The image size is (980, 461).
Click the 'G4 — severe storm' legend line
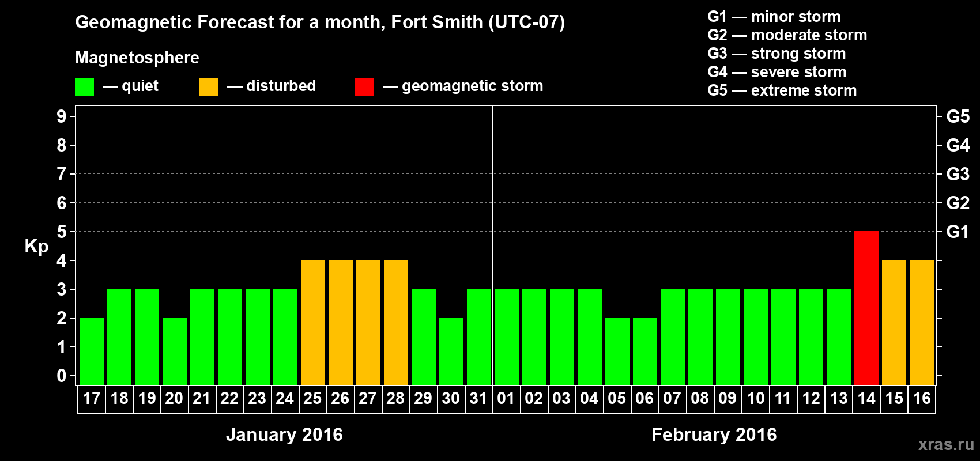click(x=777, y=72)
